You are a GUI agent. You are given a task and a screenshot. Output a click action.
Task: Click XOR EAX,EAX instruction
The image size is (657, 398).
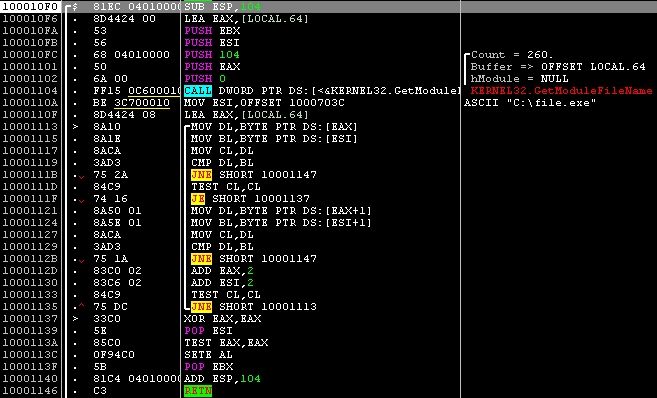click(223, 319)
